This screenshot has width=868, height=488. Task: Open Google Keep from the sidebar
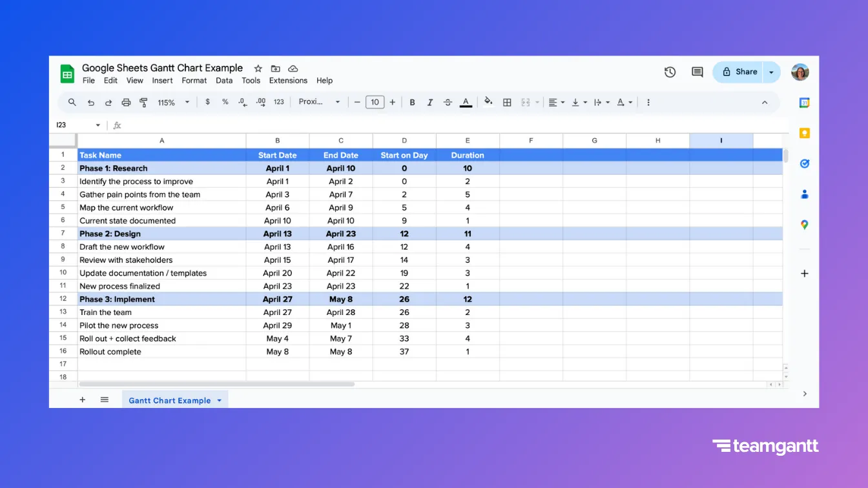tap(804, 132)
